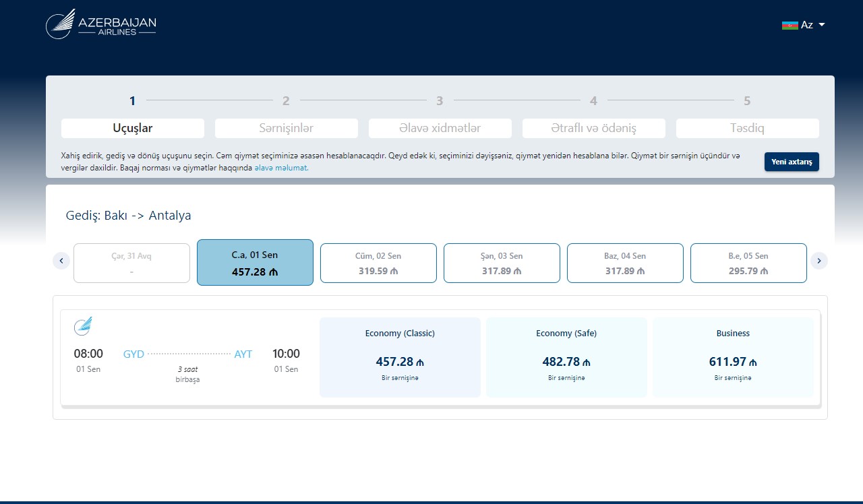Select the Uçuşlar step tab
The width and height of the screenshot is (863, 504).
click(133, 128)
